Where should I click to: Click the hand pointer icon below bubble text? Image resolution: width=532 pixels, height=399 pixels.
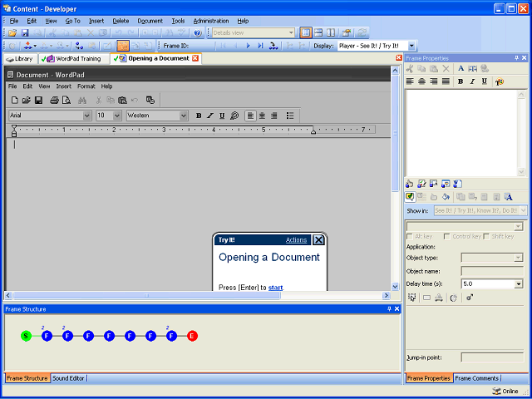tap(410, 184)
